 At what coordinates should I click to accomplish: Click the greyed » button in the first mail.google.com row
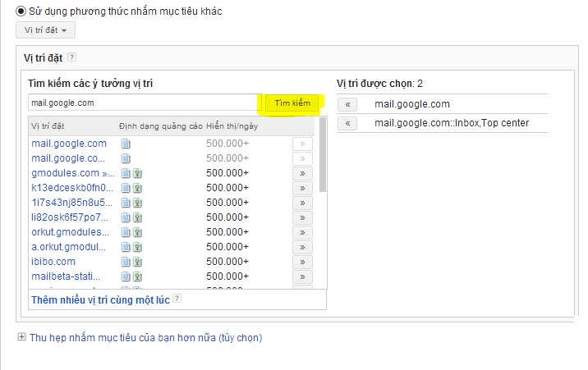tap(302, 144)
